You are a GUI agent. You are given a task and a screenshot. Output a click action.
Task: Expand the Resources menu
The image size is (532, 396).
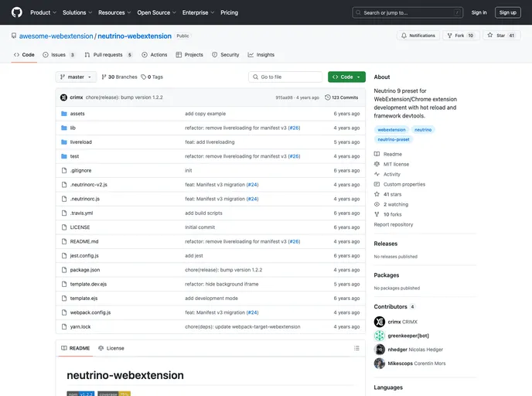coord(114,12)
